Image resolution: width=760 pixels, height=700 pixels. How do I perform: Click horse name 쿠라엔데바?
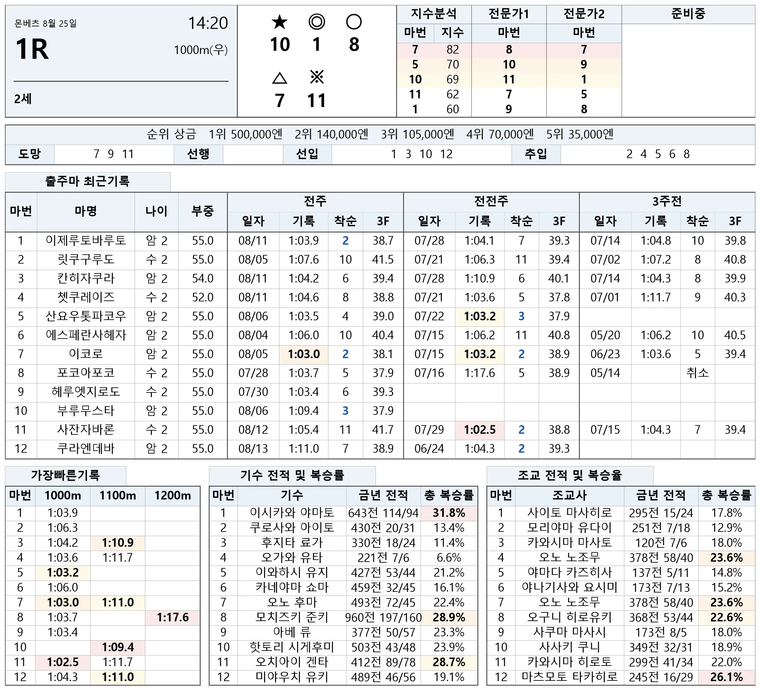86,449
